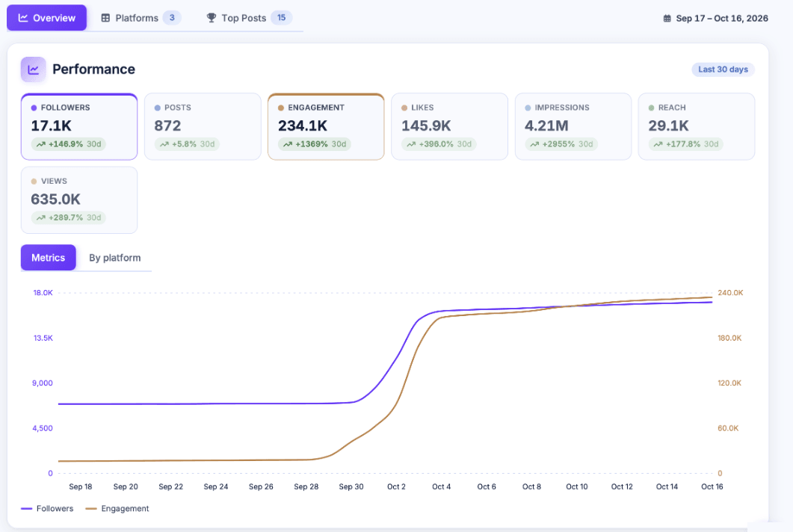Click the 3 count badge on Platforms
This screenshot has width=793, height=532.
[x=172, y=18]
